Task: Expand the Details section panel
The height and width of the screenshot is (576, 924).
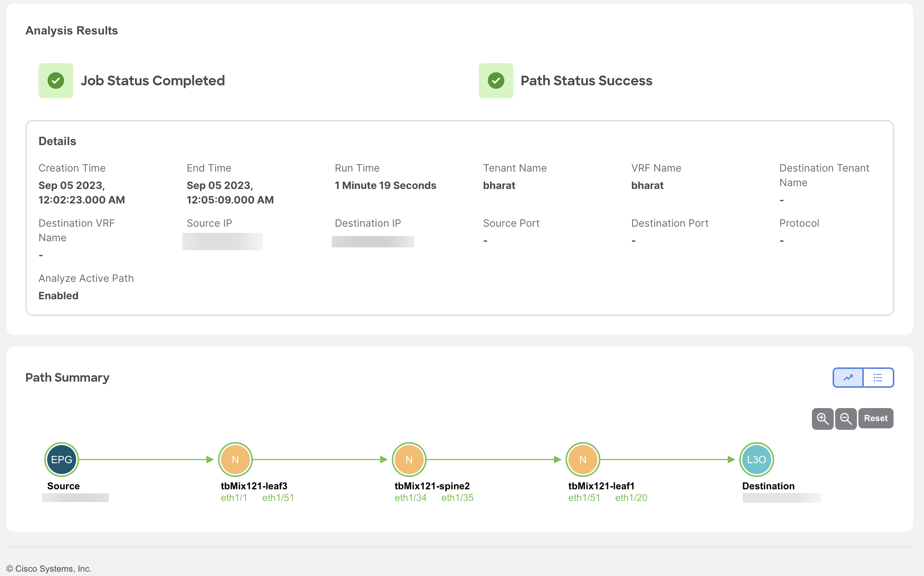Action: coord(57,141)
